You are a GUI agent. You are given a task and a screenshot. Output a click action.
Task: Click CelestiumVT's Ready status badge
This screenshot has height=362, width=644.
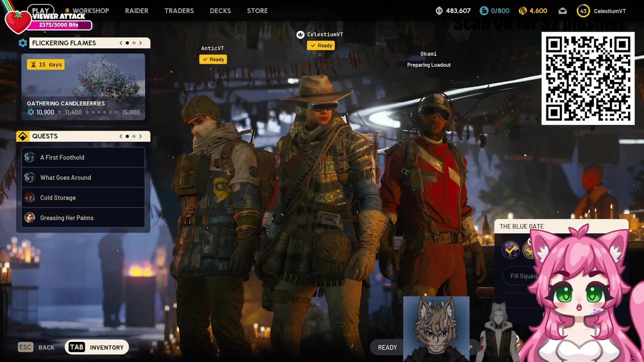point(321,45)
